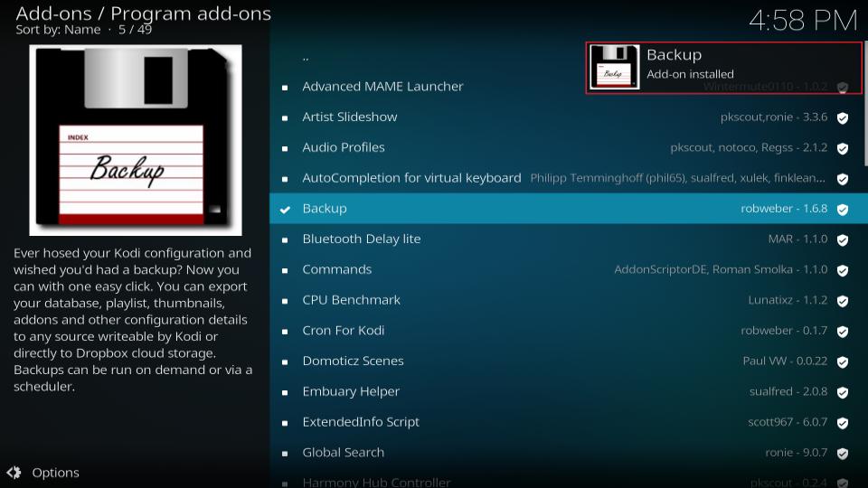The image size is (868, 488).
Task: Click the verified shield icon for Backup
Action: point(843,209)
